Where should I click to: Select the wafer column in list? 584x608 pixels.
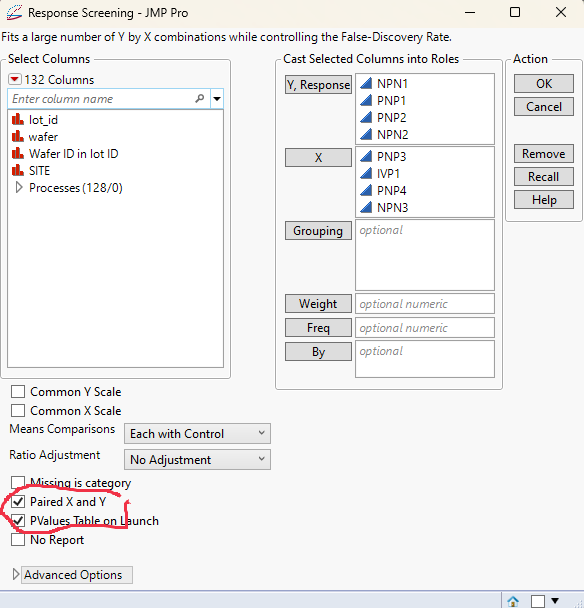[x=43, y=136]
